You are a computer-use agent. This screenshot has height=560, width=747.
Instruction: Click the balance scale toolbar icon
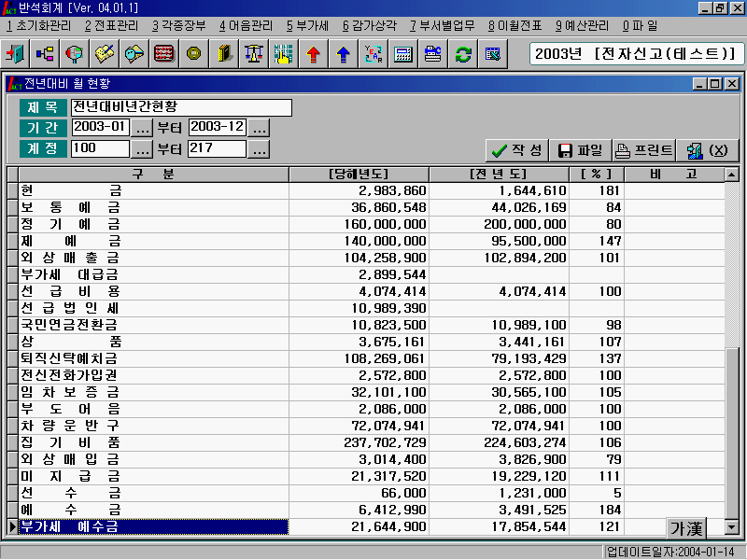[x=253, y=53]
